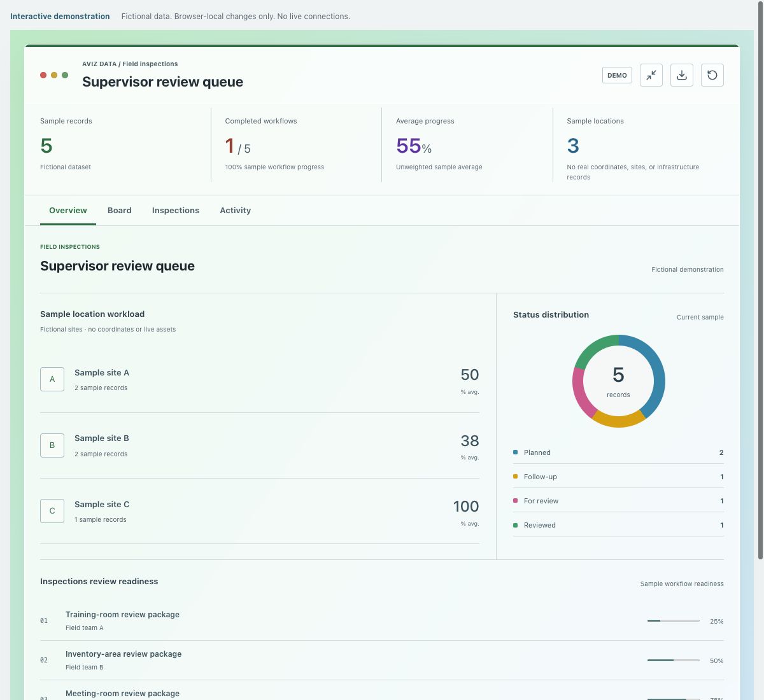
Task: Open the Board tab
Action: coord(120,211)
